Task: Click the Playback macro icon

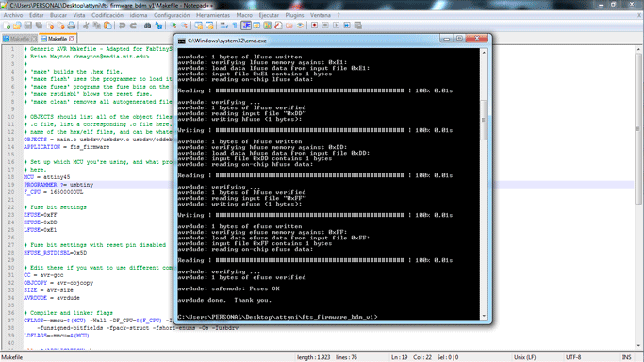Action: 337,25
